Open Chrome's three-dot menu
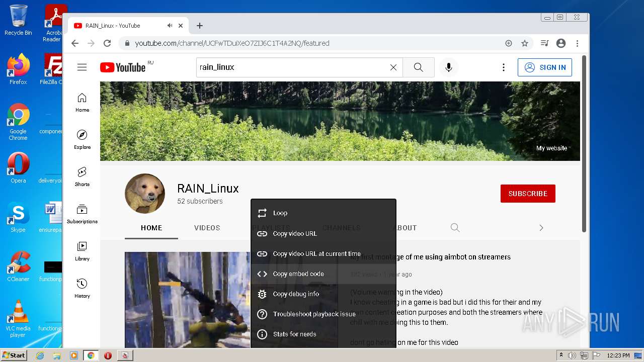 click(x=578, y=43)
